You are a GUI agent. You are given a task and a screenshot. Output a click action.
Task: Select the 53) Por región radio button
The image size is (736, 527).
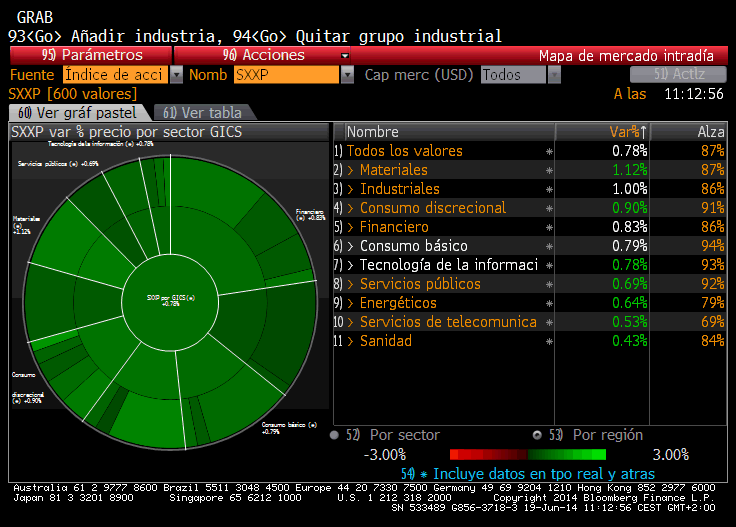[537, 435]
